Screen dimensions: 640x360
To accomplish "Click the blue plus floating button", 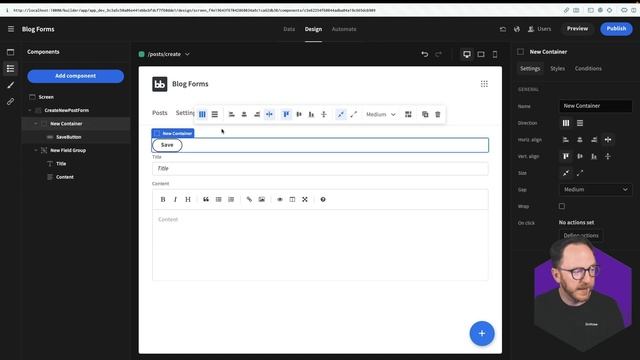I will click(482, 333).
